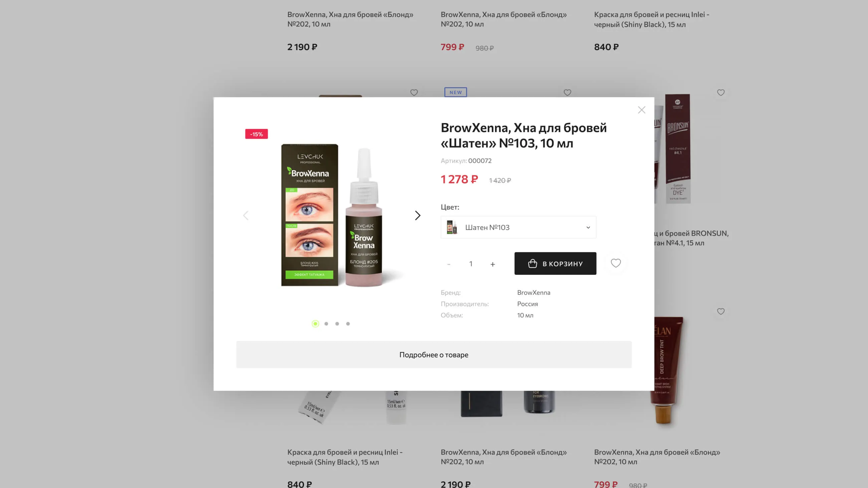Click heart icon on Elan brow tint card
Viewport: 868px width, 488px height.
721,311
